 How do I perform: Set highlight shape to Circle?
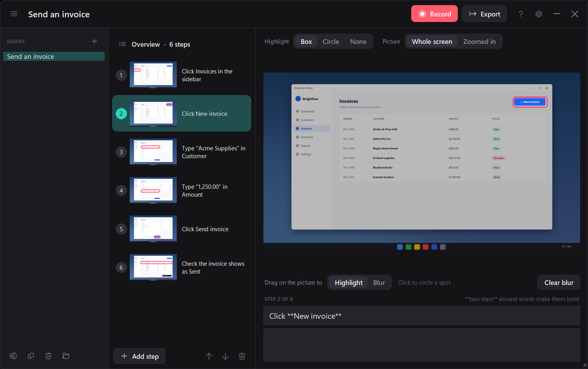click(331, 42)
